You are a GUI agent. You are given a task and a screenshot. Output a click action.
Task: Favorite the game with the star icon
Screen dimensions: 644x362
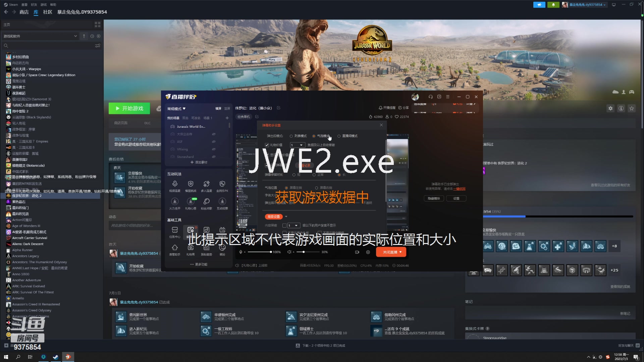point(632,108)
